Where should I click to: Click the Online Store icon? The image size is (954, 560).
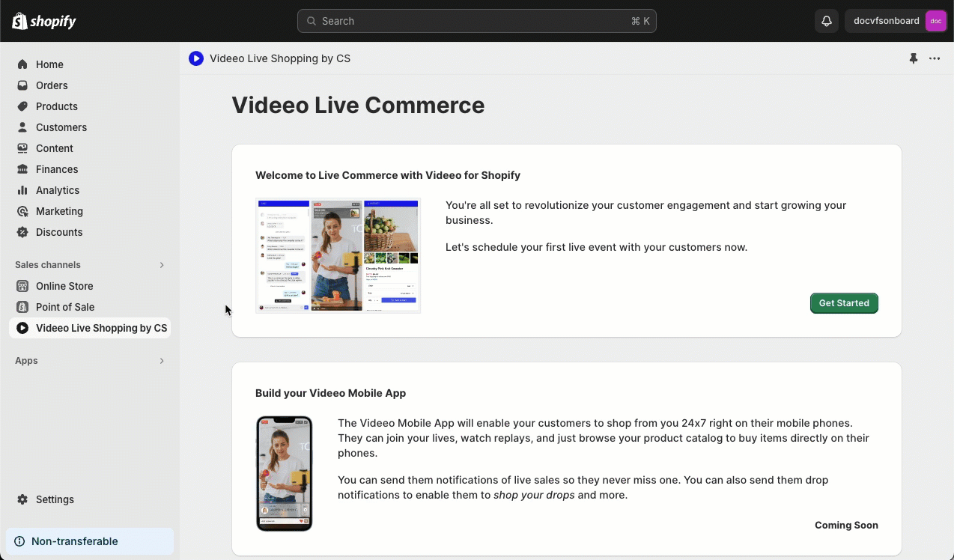tap(22, 286)
